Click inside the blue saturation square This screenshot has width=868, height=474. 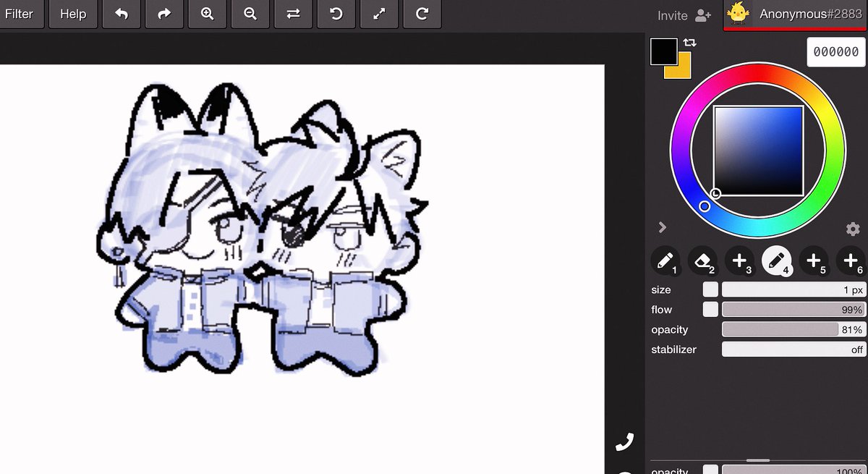coord(758,151)
